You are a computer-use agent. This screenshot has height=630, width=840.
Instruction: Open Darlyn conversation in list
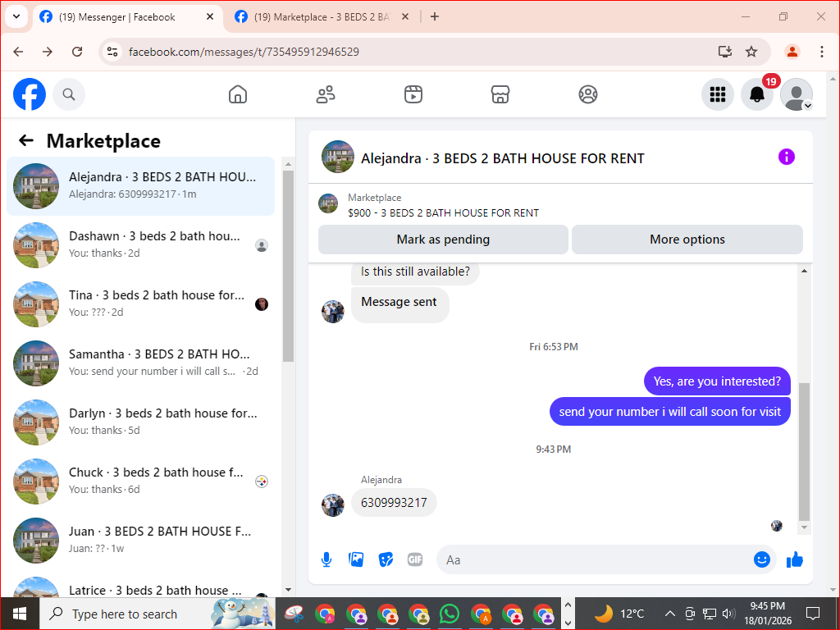pos(141,422)
